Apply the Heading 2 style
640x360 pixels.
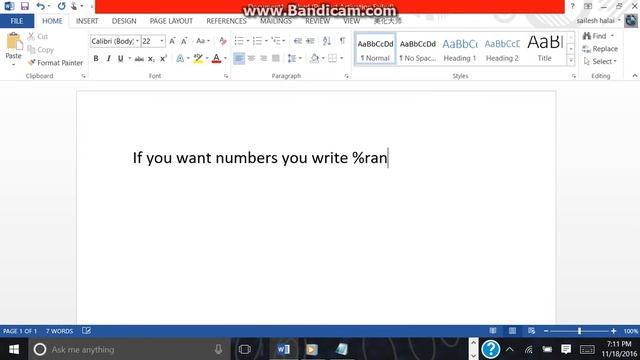click(x=502, y=48)
